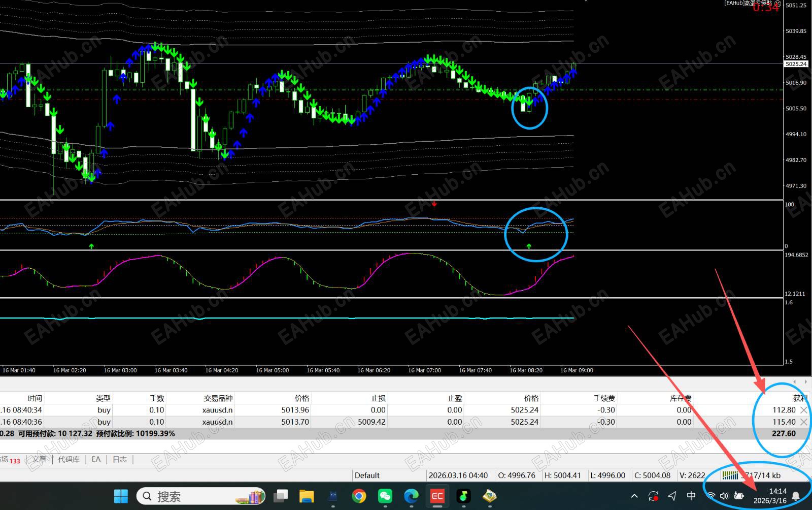Open the Wi-Fi network flyout
The image size is (812, 510).
(x=710, y=496)
